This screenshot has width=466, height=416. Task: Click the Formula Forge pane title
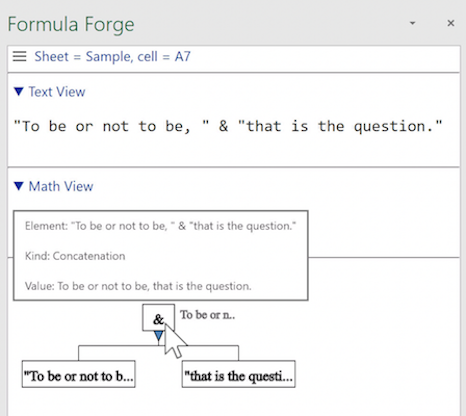pos(71,24)
